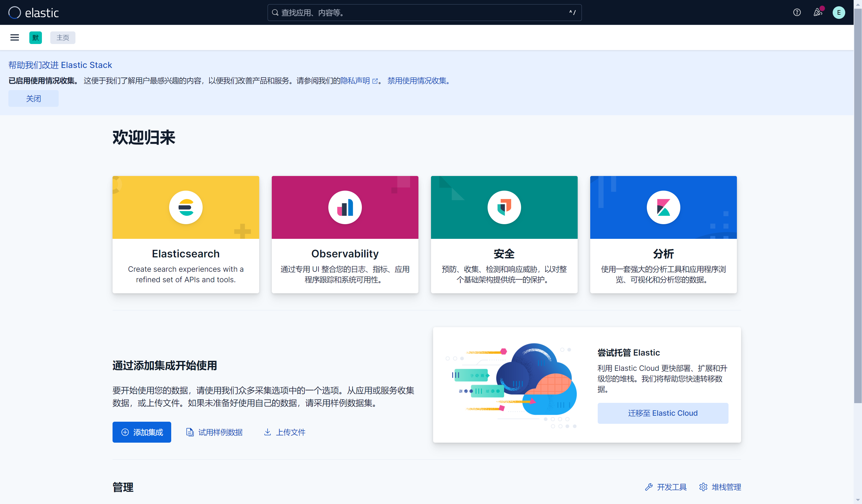Click the Kibana analytics icon

(663, 207)
